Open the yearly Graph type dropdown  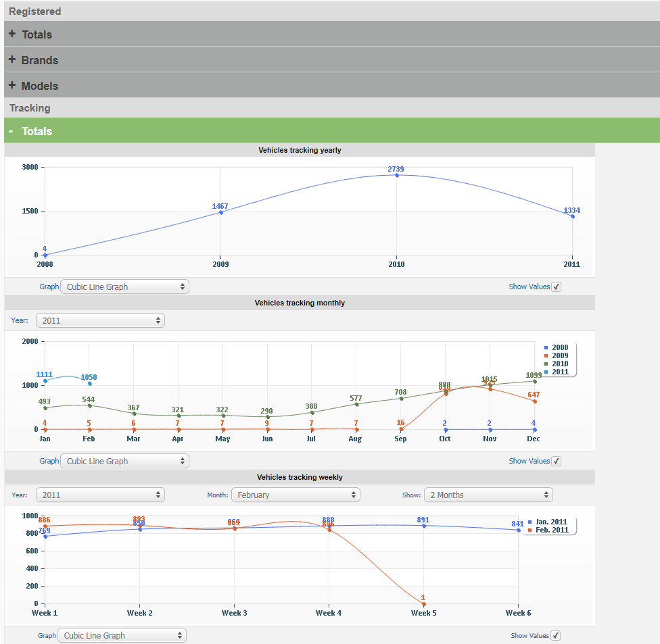(x=124, y=287)
